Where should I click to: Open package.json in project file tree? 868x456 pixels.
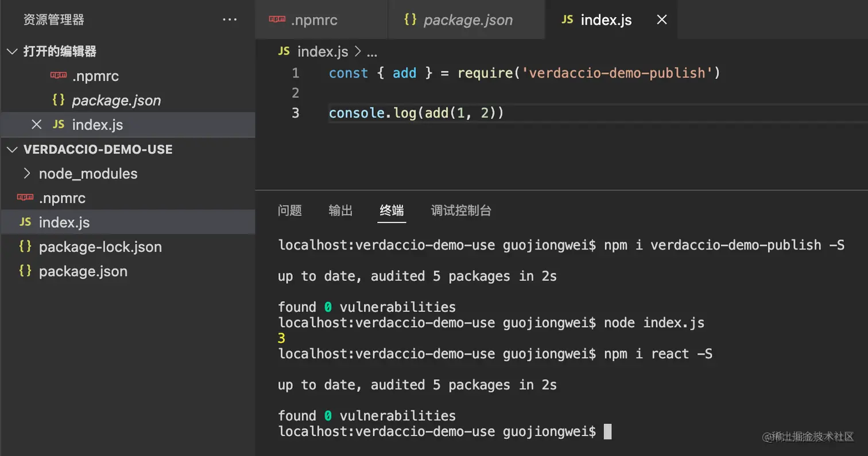pos(127,271)
